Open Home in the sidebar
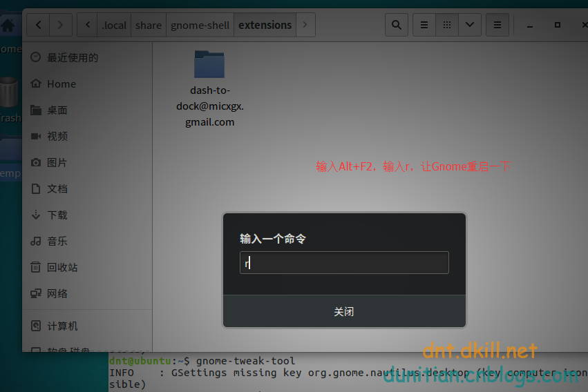588x392 pixels. [x=87, y=84]
